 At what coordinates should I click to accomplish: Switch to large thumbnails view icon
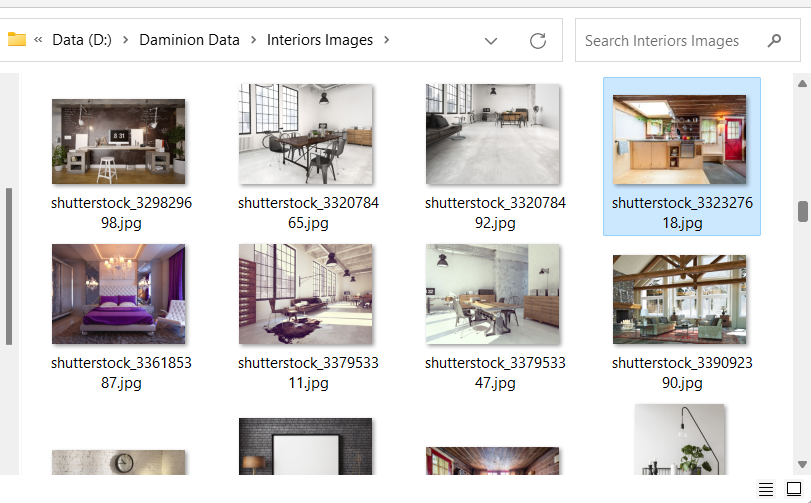(794, 489)
